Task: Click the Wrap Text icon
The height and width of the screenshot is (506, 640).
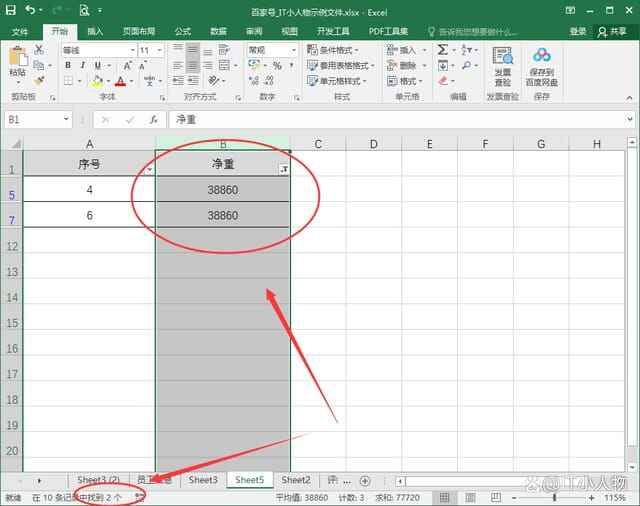Action: coord(224,50)
